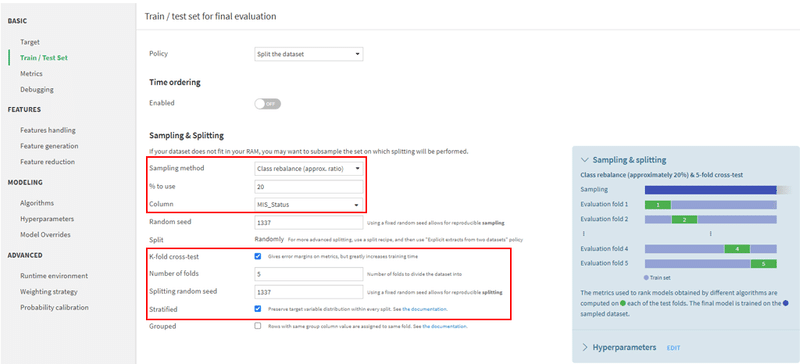Click the Random seed input field

coord(308,223)
